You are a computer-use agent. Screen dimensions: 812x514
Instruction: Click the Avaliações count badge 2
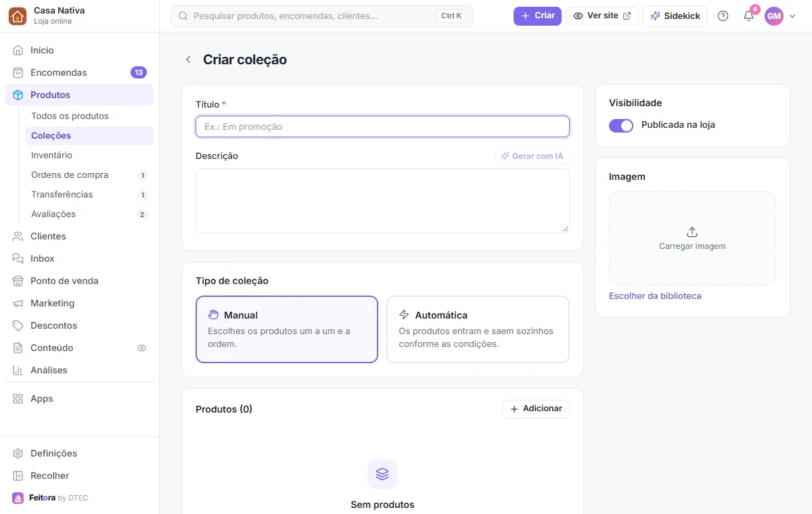(x=142, y=214)
